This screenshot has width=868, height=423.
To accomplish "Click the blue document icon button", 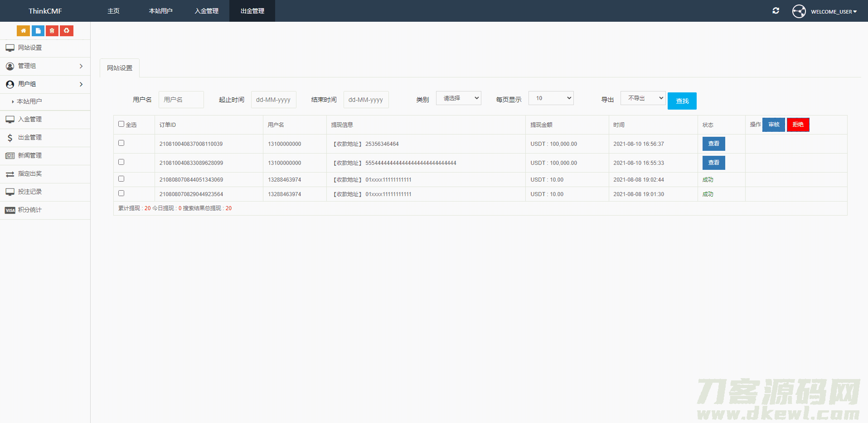I will click(x=38, y=31).
